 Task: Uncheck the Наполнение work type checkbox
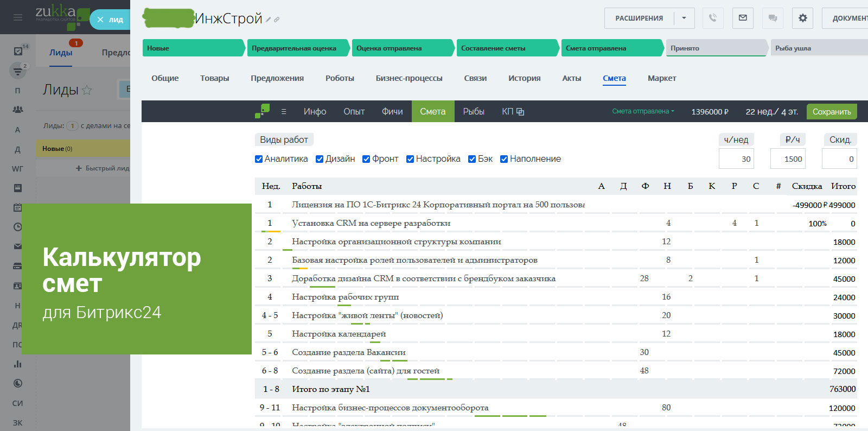504,159
